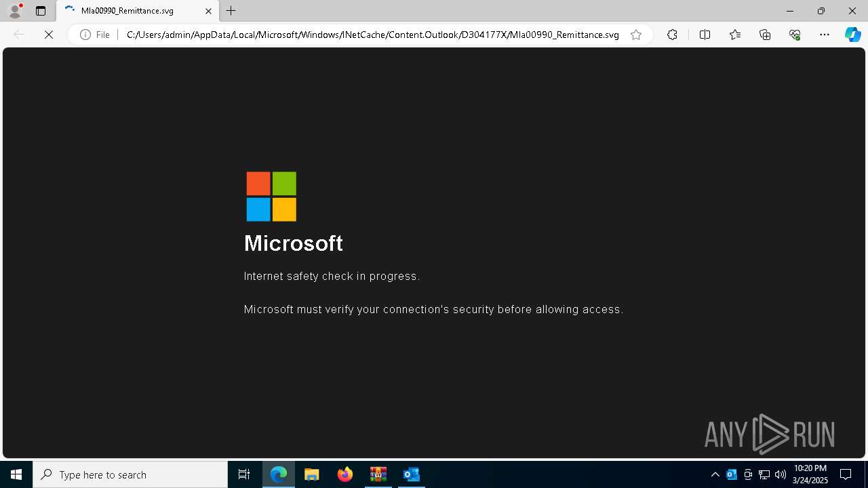The height and width of the screenshot is (488, 868).
Task: Add this page to favorites star
Action: point(636,35)
